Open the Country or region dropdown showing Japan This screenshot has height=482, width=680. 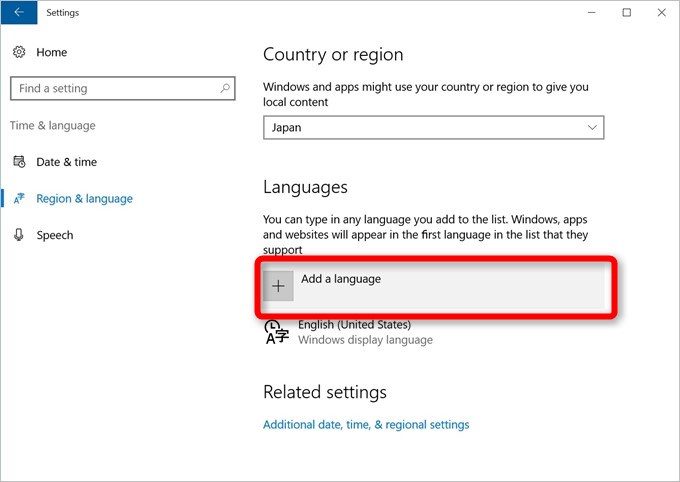pyautogui.click(x=433, y=128)
